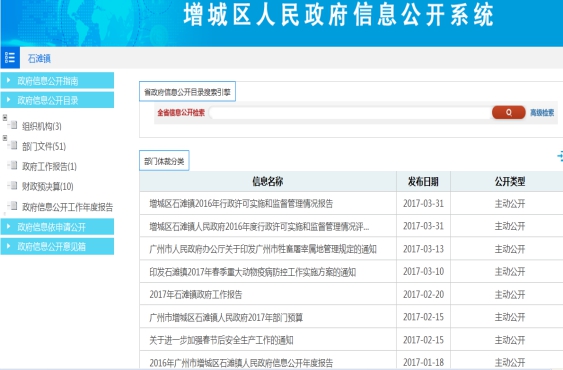The width and height of the screenshot is (563, 370).
Task: Click the 政府工作报告(1) folder icon
Action: [x=13, y=165]
